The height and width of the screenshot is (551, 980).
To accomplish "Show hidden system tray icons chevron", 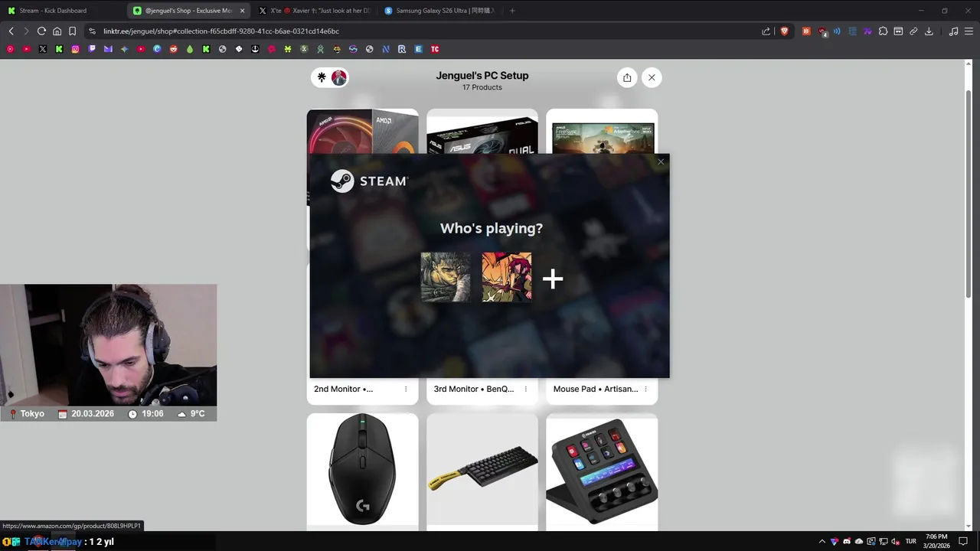I will point(822,541).
